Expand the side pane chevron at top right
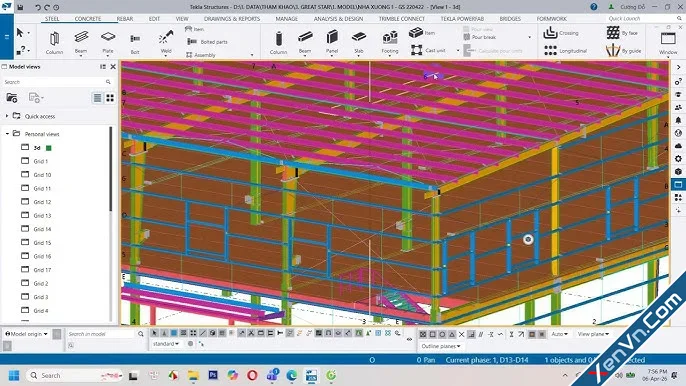Screen dimensions: 686x386 (678, 67)
